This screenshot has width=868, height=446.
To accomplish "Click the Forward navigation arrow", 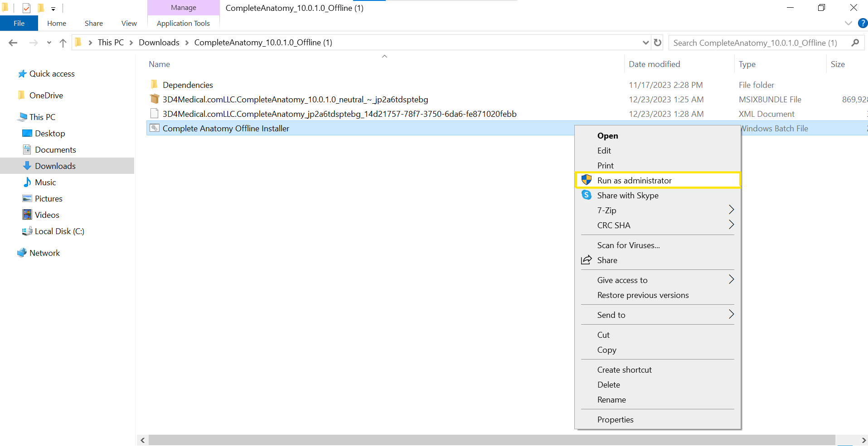I will pyautogui.click(x=34, y=43).
